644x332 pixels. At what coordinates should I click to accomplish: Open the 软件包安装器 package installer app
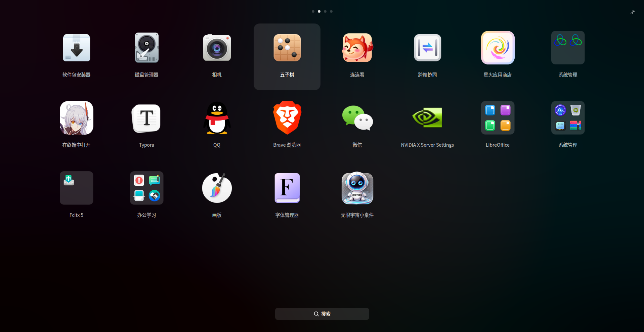point(77,48)
